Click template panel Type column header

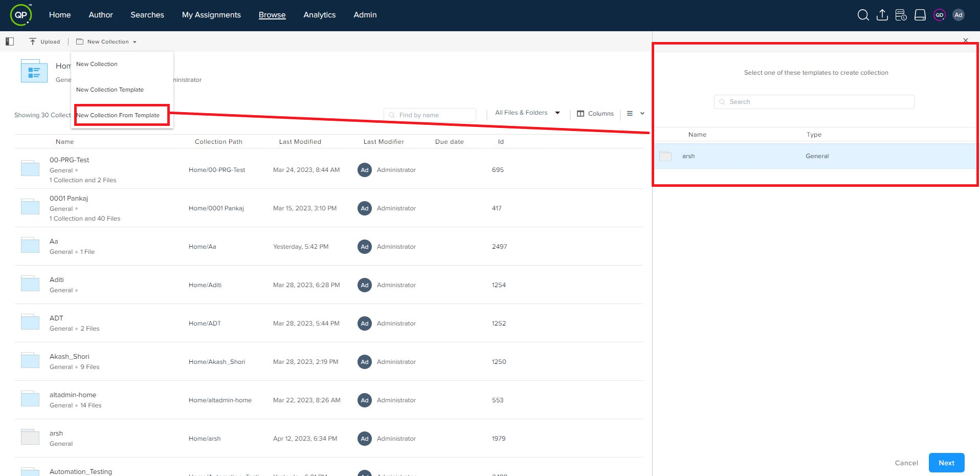coord(814,135)
